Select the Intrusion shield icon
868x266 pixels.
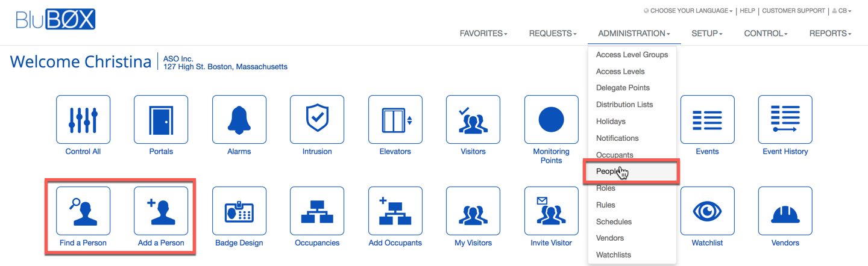(317, 119)
